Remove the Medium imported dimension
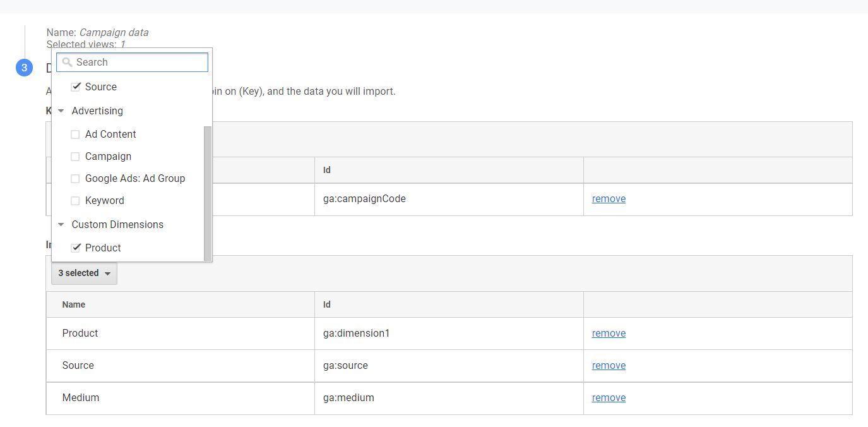Screen dimensions: 868x427 click(x=608, y=397)
